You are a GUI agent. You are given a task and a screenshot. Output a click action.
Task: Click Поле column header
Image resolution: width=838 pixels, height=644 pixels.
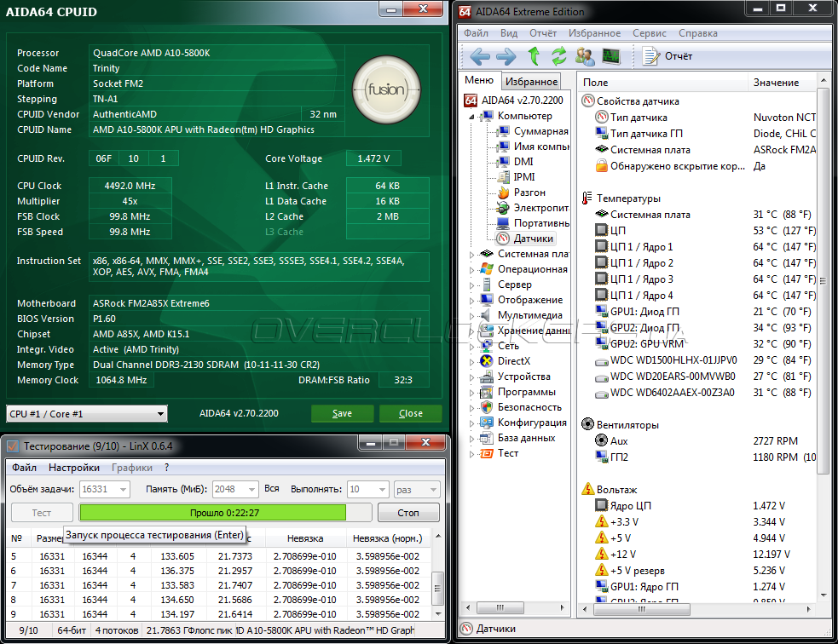coord(662,83)
